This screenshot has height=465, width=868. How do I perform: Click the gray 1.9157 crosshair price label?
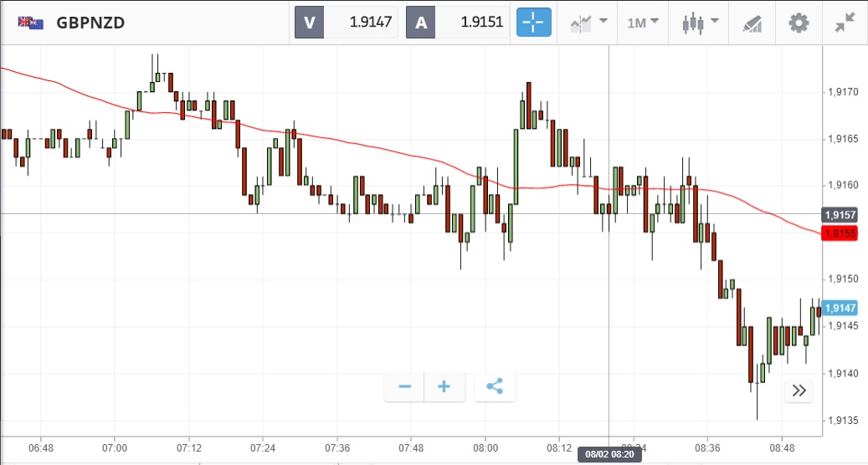(840, 214)
